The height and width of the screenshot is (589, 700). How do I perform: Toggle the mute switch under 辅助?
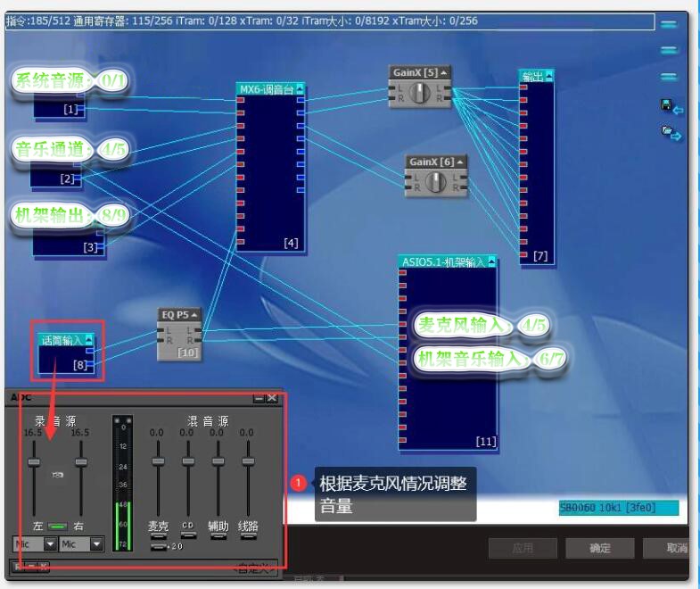218,535
